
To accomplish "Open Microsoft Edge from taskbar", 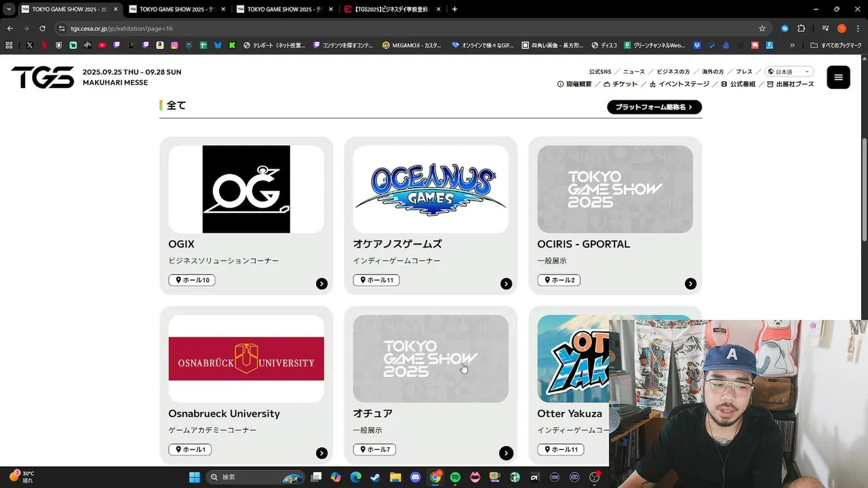I will coord(355,477).
